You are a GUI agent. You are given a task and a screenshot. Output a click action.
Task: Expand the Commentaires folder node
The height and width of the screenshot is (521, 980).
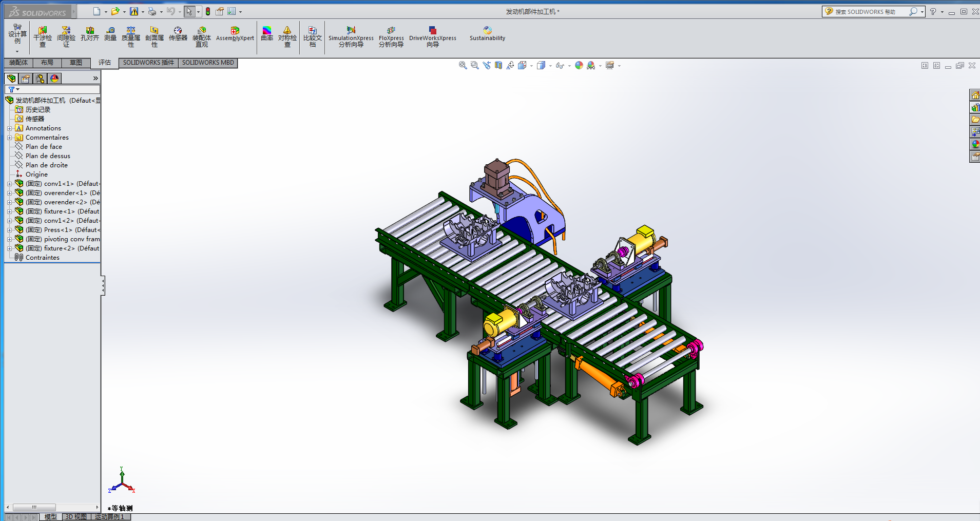pos(9,138)
